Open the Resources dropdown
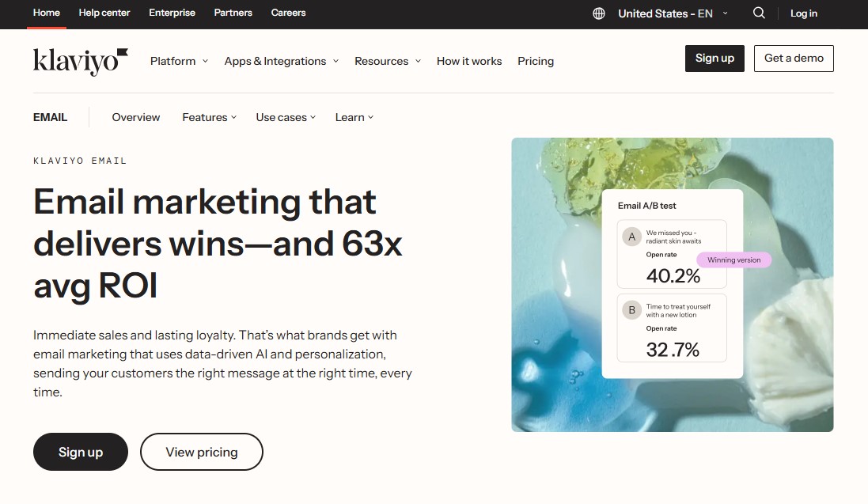Image resolution: width=868 pixels, height=504 pixels. pos(387,61)
